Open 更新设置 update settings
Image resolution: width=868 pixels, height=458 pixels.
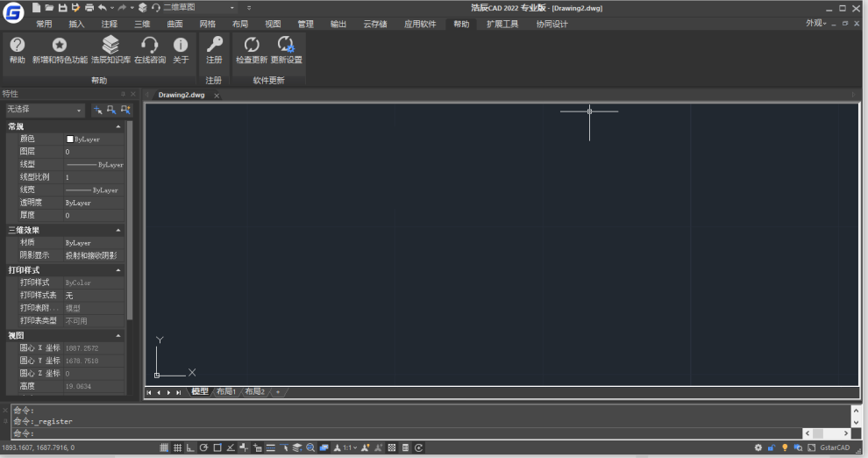click(286, 50)
